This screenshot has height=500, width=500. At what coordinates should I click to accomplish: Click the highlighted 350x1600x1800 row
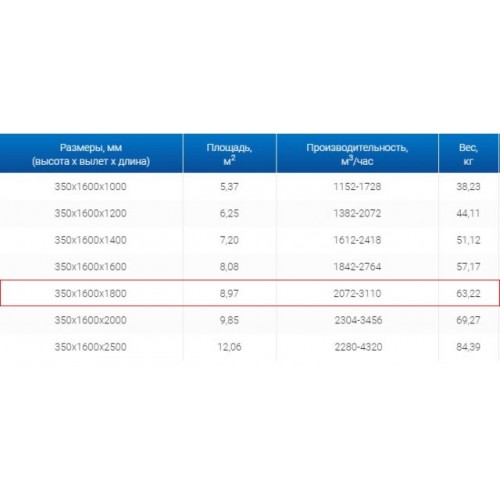tap(250, 293)
